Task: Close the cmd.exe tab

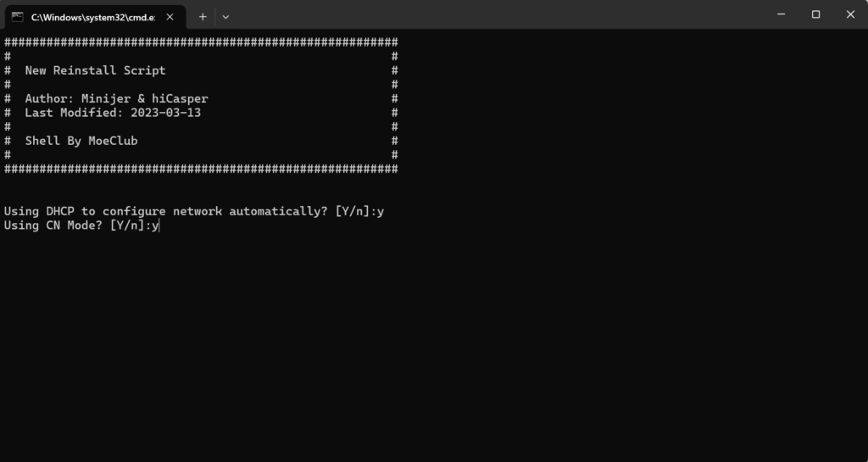Action: point(170,17)
